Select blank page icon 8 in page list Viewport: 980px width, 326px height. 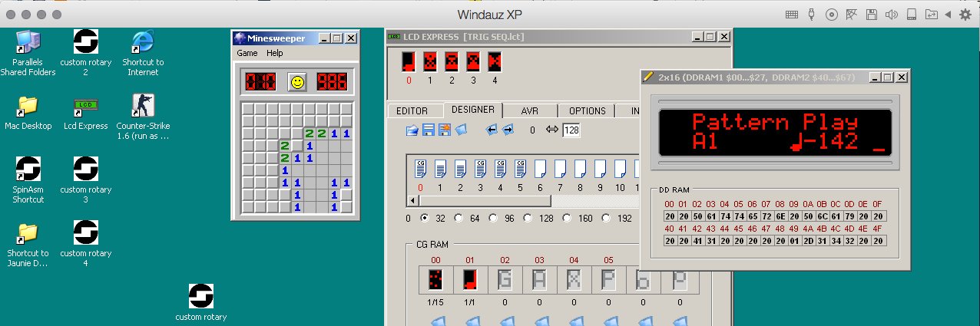[x=580, y=167]
